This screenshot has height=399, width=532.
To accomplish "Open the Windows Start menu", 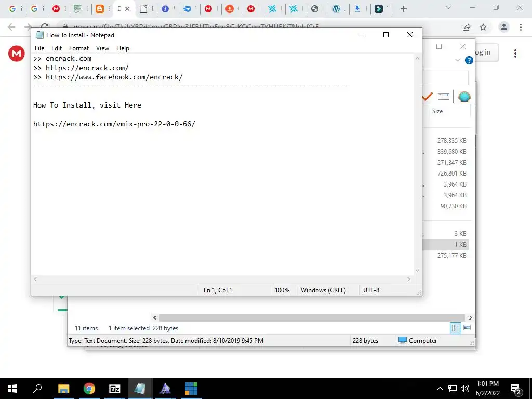I will [12, 389].
